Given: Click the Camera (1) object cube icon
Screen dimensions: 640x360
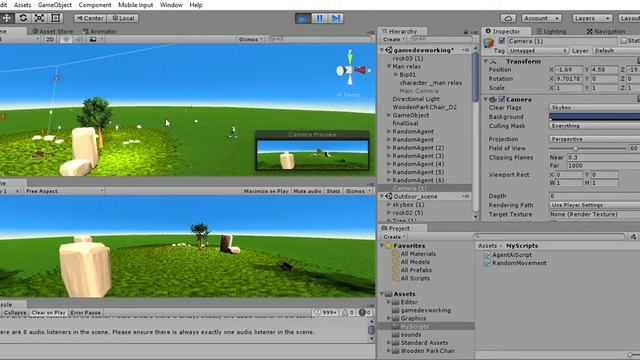Looking at the screenshot, I should click(488, 42).
